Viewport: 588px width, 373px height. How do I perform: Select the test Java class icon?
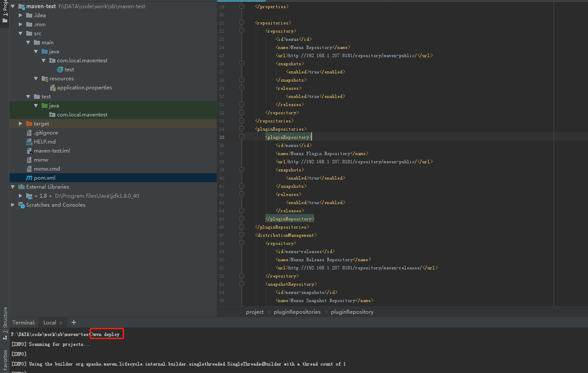pos(59,69)
